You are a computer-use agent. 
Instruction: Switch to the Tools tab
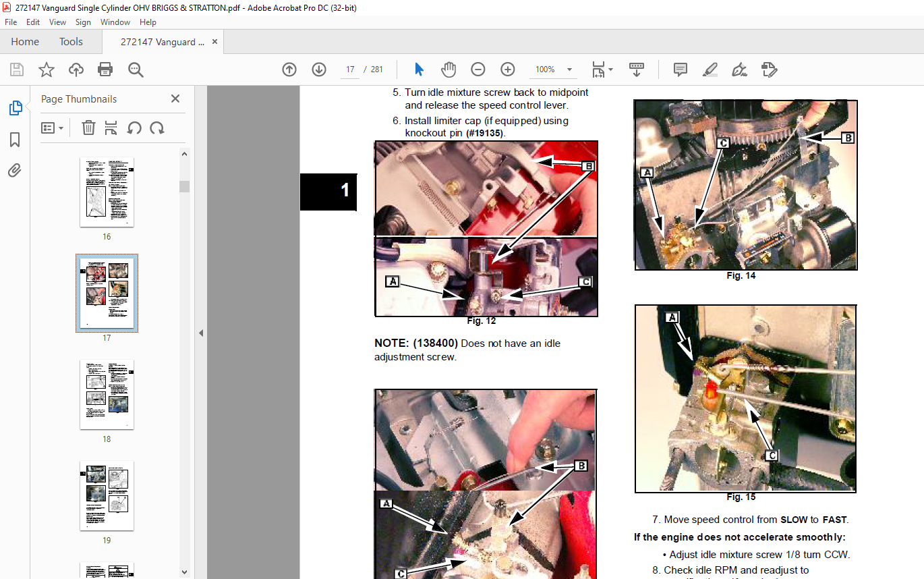pyautogui.click(x=71, y=42)
